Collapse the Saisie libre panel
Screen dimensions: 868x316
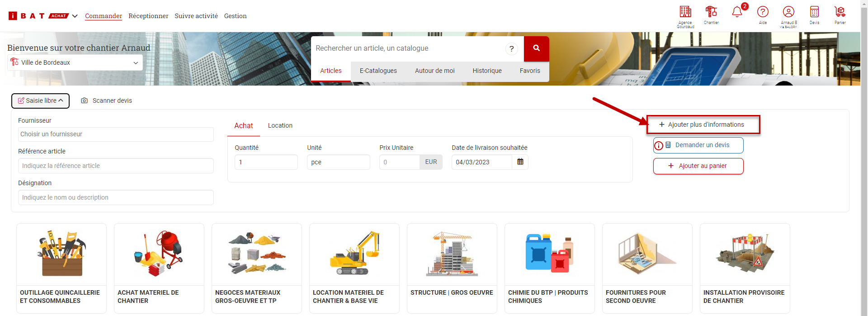coord(40,101)
